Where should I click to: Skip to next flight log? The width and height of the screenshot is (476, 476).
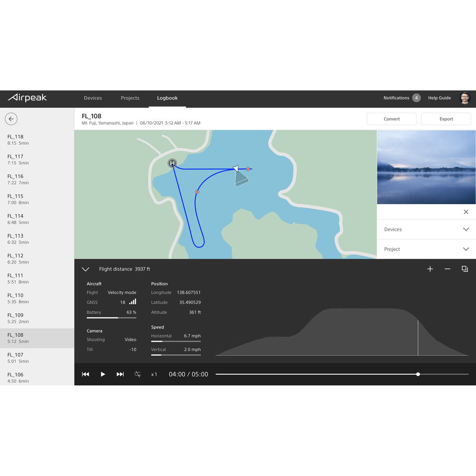120,375
